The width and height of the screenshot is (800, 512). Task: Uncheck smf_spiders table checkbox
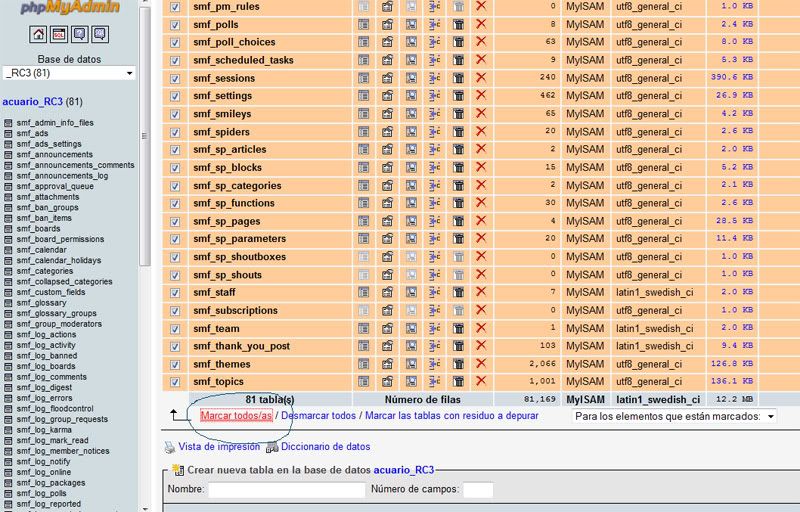pos(175,132)
